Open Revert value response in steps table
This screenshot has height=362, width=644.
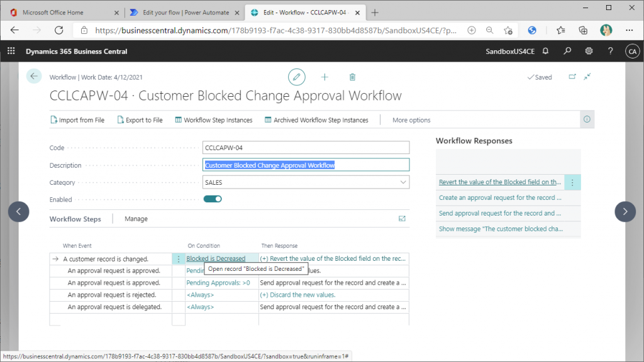point(333,258)
